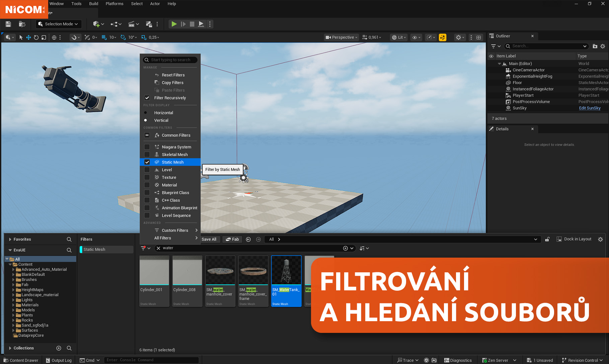
Task: Click the Save All button
Action: click(209, 239)
